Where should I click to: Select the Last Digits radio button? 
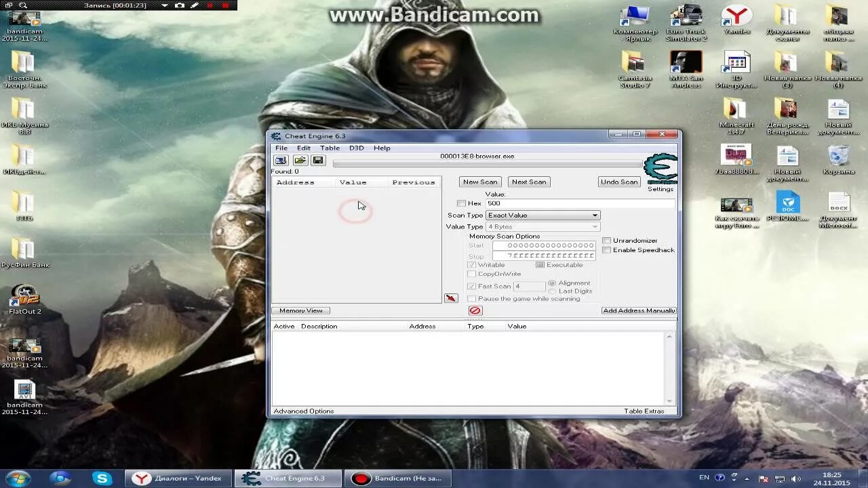point(552,291)
